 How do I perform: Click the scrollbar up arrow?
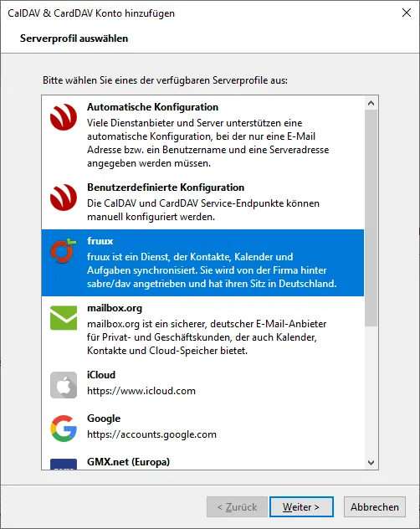(371, 103)
